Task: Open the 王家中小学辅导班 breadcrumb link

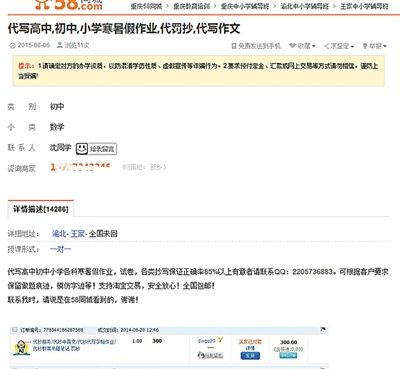Action: pos(364,6)
